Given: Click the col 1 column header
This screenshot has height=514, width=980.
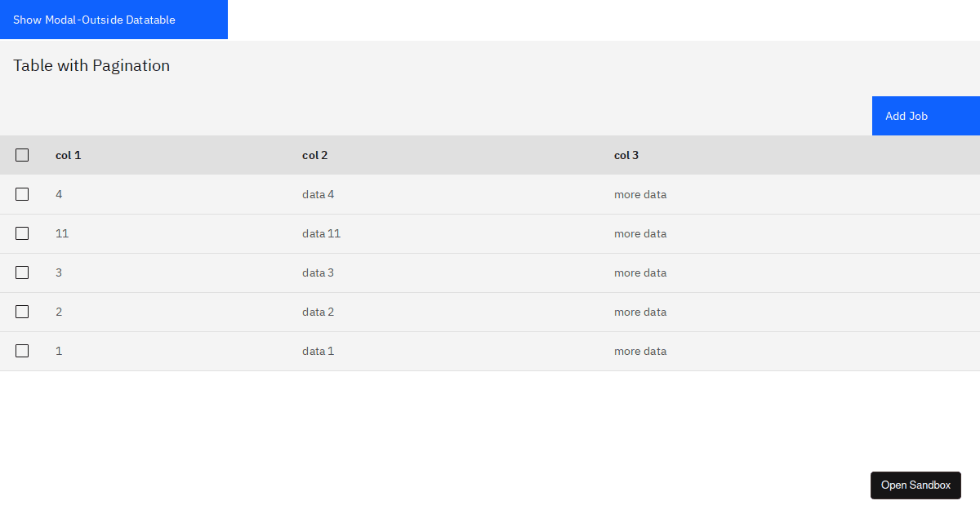Looking at the screenshot, I should (x=69, y=155).
